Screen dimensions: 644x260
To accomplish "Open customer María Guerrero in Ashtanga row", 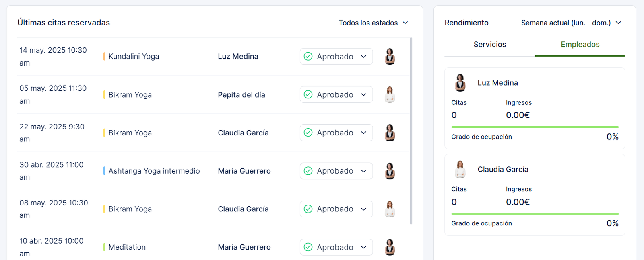I will [x=244, y=171].
